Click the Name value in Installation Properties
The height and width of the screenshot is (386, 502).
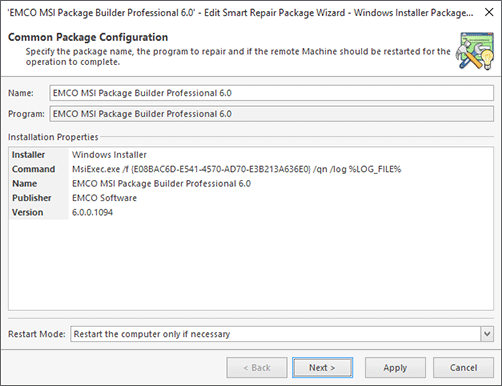pyautogui.click(x=161, y=183)
